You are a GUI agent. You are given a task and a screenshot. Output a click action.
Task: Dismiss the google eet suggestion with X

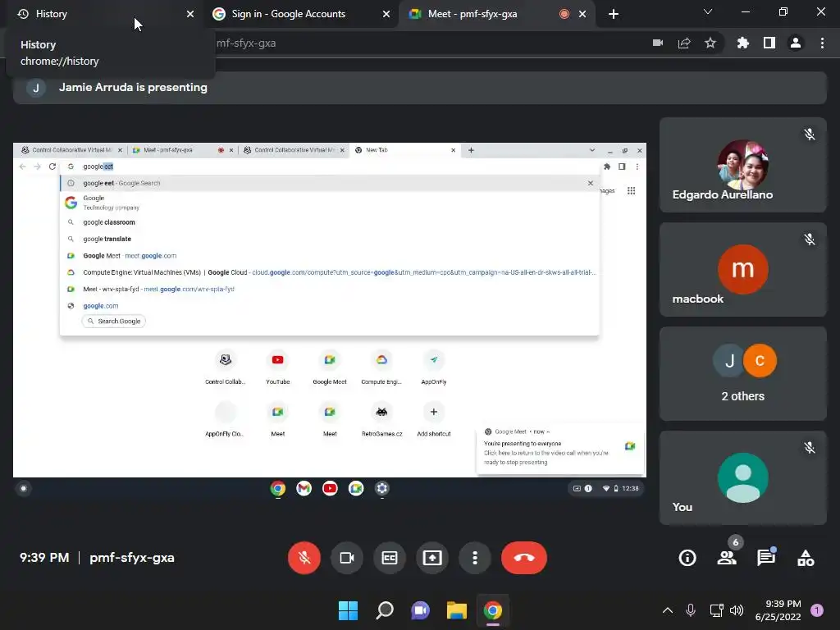(x=591, y=183)
